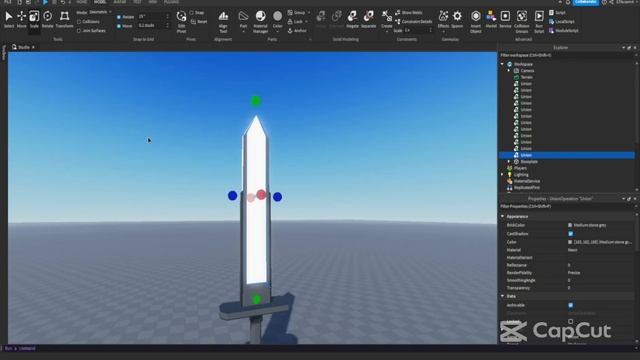Click the Color property swatch
Screen dimensions: 640x360
(x=570, y=242)
